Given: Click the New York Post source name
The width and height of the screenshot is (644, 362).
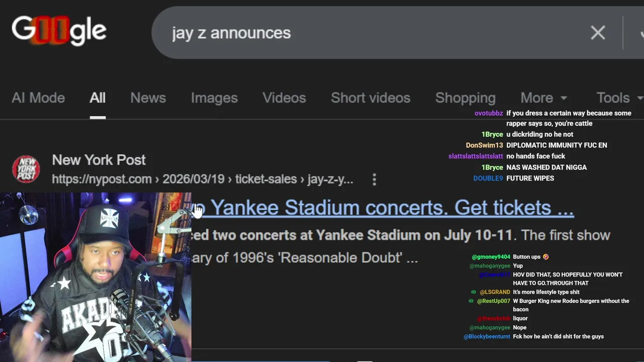Looking at the screenshot, I should click(99, 160).
